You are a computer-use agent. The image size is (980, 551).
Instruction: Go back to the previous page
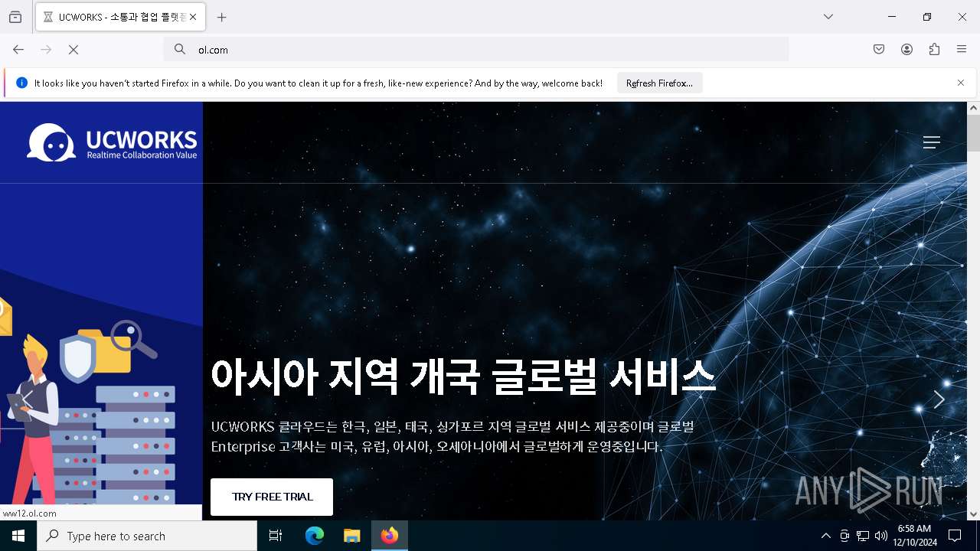[18, 49]
